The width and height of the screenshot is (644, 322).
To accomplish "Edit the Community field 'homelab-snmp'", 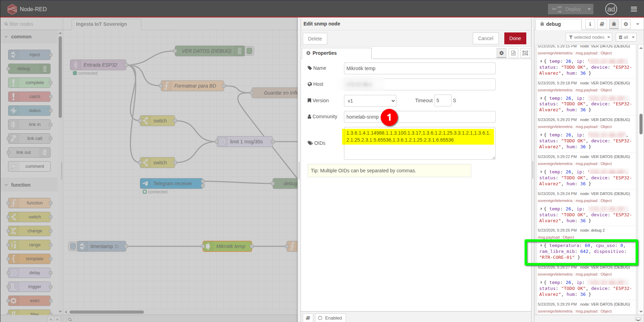I will click(x=419, y=117).
